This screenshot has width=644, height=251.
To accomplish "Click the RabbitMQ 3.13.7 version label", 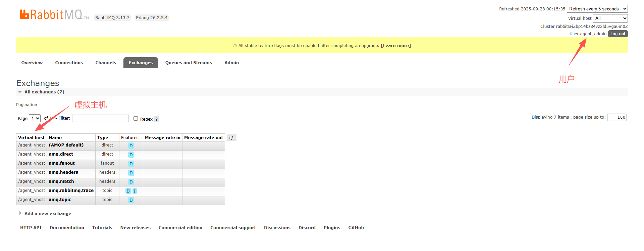I will 112,18.
